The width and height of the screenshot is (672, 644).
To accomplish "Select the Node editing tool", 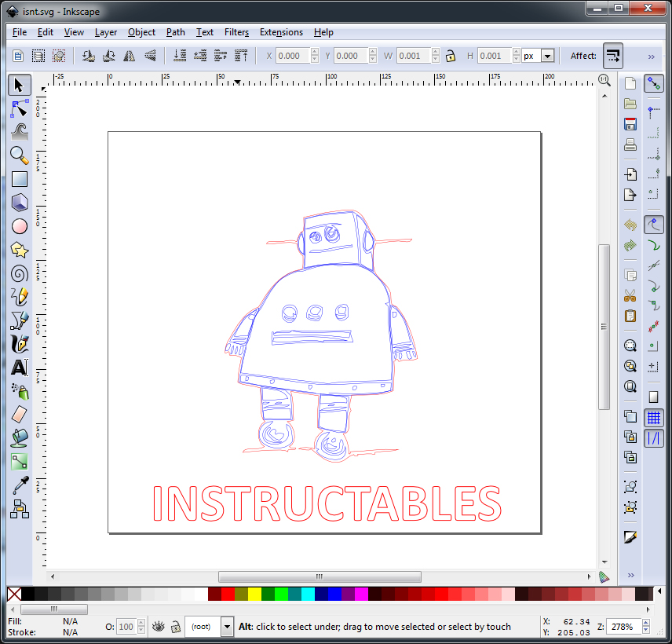I will click(x=19, y=108).
